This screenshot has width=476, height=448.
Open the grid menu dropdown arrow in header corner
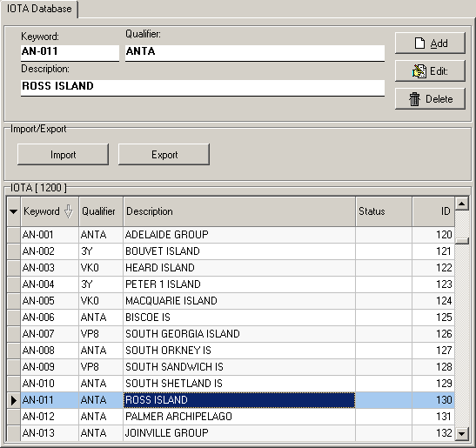click(x=13, y=211)
